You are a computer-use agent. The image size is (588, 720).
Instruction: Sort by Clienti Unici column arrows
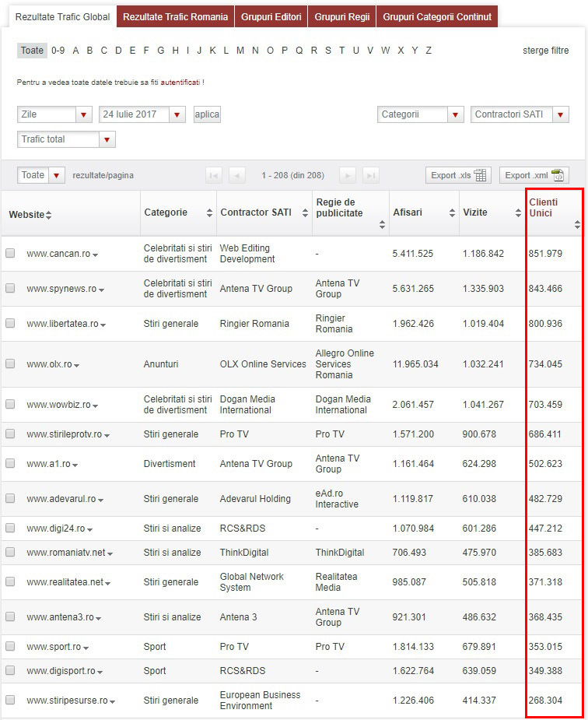point(577,225)
